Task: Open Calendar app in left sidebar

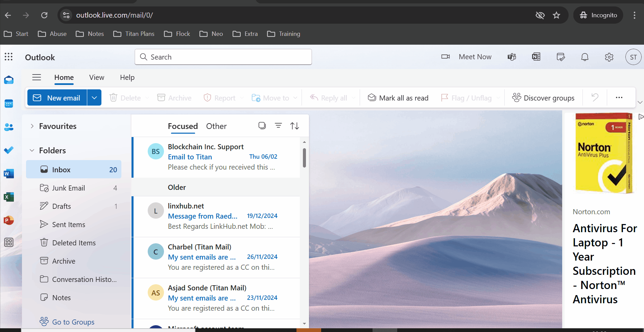Action: (9, 104)
